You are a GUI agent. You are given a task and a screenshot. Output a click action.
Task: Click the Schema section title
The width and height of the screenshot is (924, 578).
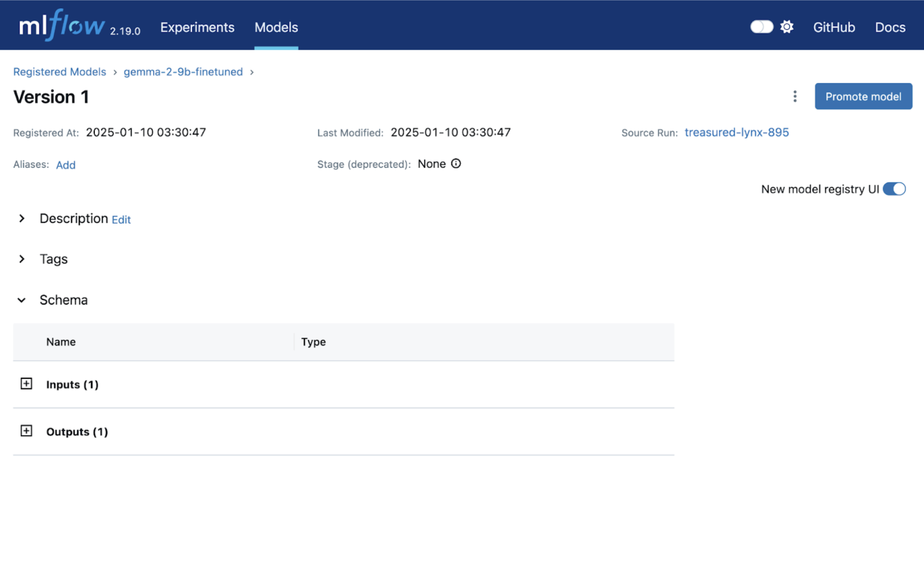64,300
